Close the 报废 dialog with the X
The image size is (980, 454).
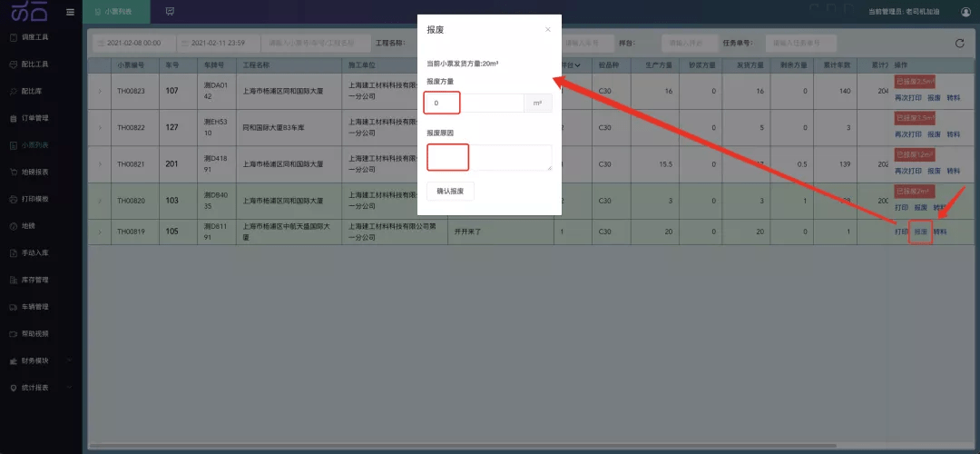click(547, 30)
